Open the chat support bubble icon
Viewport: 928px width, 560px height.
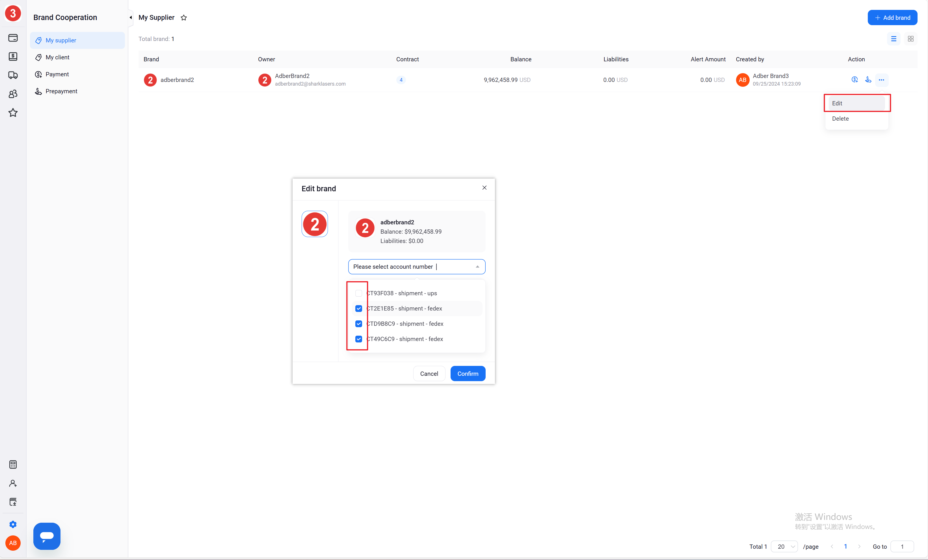(47, 536)
